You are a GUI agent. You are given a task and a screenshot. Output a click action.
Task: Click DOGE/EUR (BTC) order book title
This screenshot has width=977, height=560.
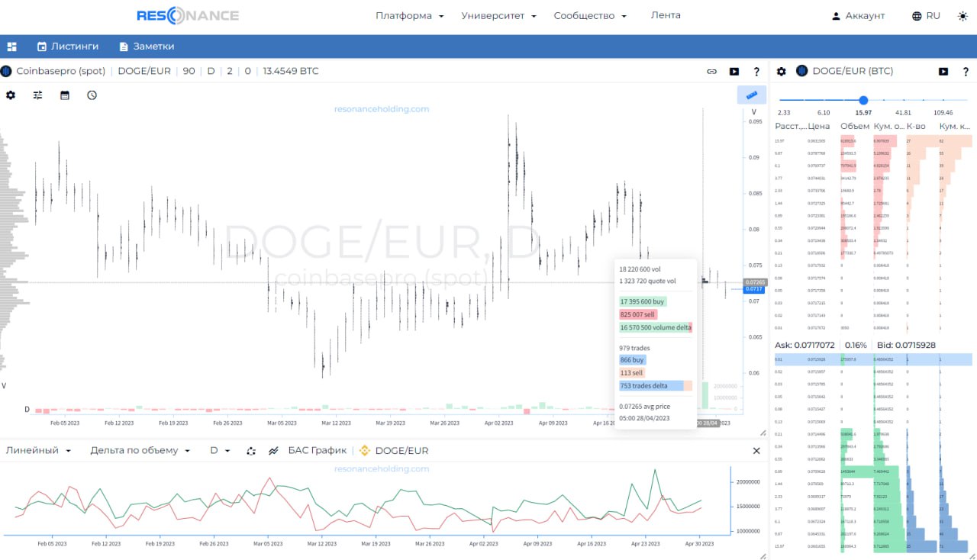tap(853, 71)
